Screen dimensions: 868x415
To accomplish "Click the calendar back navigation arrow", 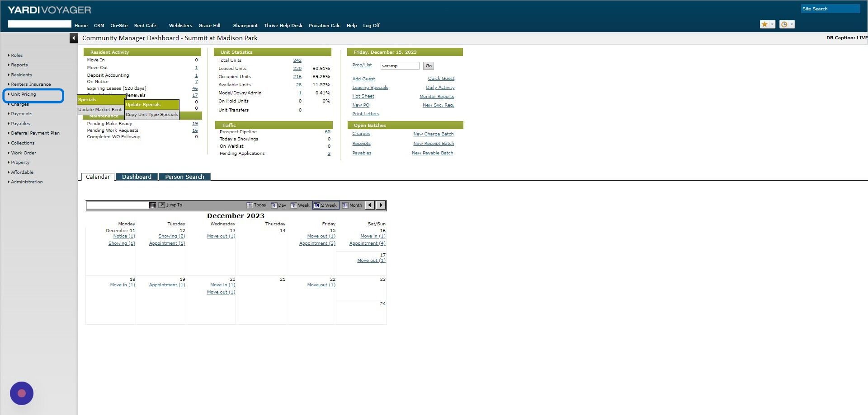I will coord(370,205).
